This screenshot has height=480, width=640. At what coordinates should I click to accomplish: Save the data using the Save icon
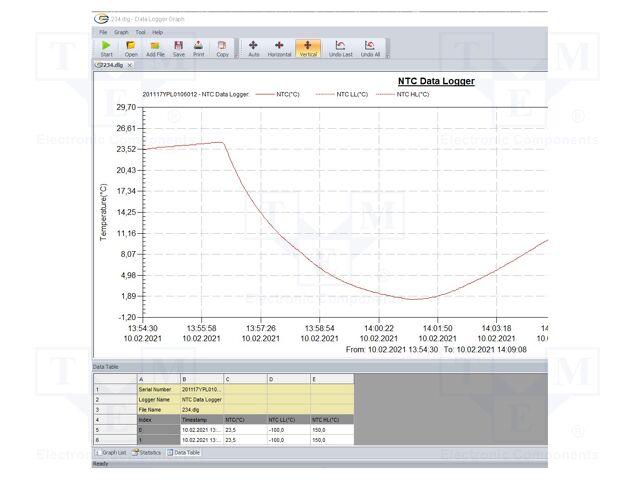178,47
